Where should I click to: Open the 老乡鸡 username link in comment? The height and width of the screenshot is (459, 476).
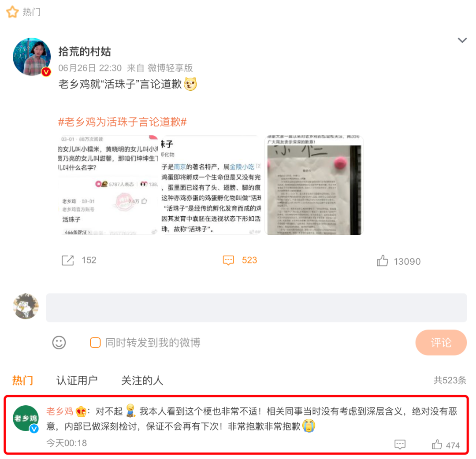coord(60,411)
